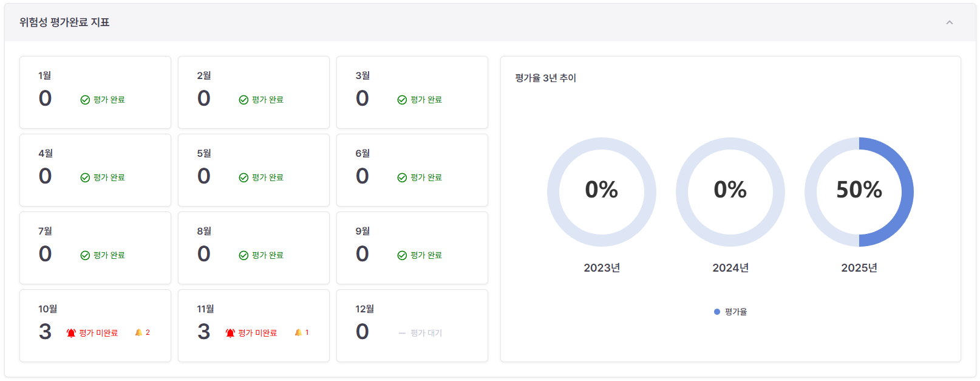Click the 평가 완료 label for 7월
980x381 pixels.
pyautogui.click(x=109, y=255)
